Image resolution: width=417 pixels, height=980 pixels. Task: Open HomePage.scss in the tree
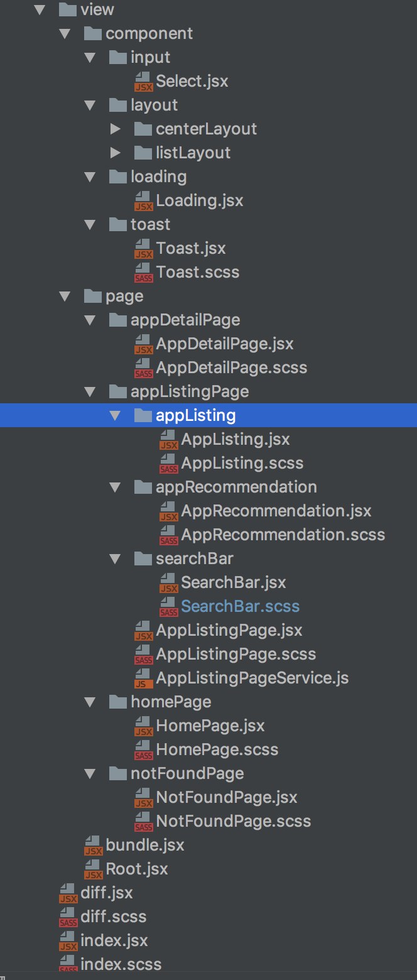click(x=217, y=749)
